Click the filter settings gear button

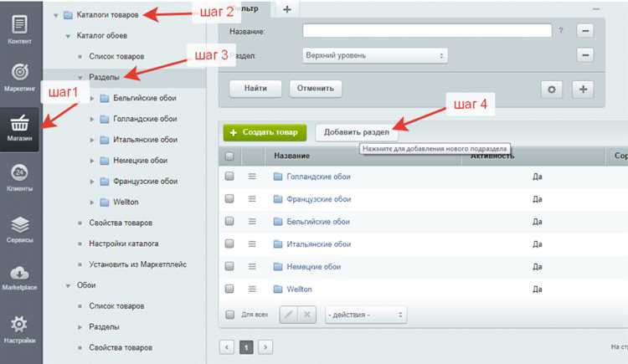coord(552,90)
